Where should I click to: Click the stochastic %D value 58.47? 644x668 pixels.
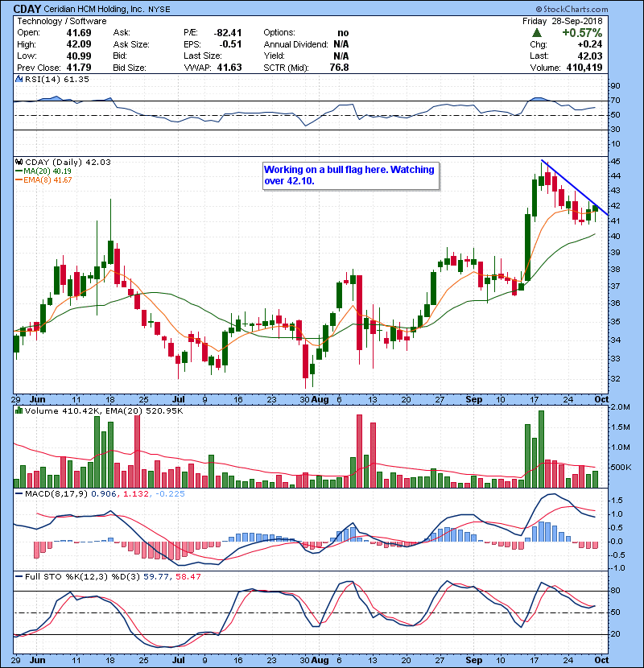click(188, 576)
